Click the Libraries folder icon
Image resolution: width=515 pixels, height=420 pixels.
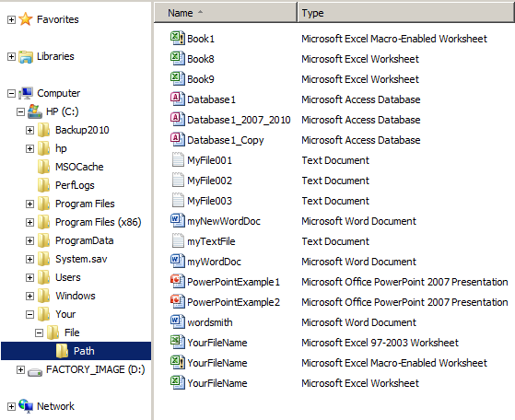[26, 56]
